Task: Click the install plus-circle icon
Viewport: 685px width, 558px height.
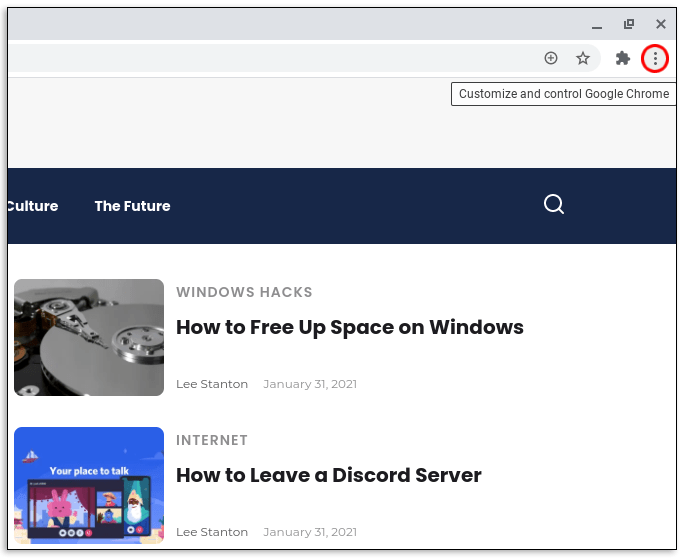Action: (550, 58)
